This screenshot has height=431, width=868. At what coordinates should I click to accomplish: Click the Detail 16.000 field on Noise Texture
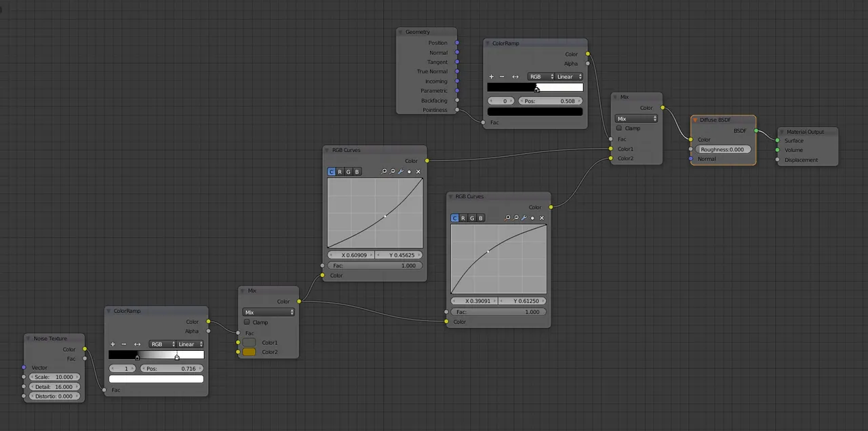pos(54,386)
